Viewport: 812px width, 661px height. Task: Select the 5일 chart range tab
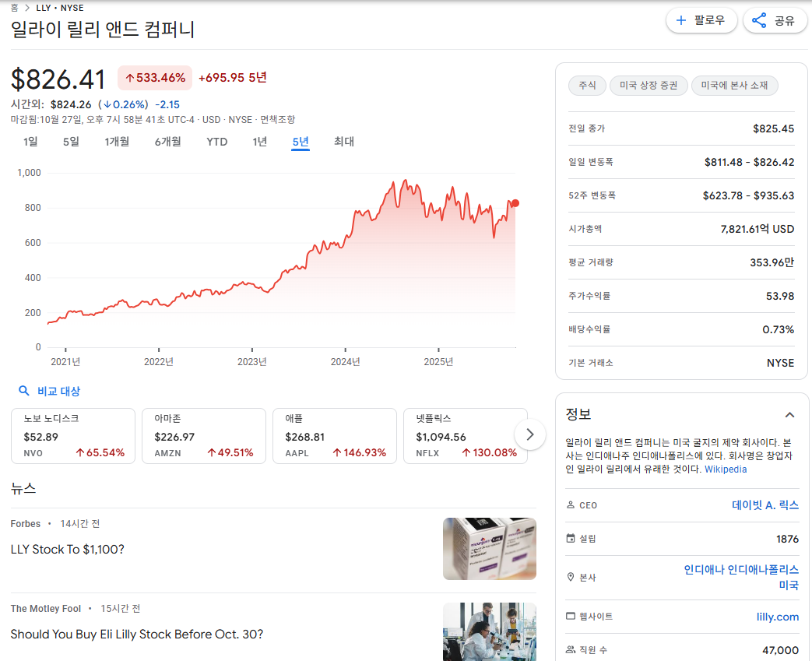click(71, 142)
